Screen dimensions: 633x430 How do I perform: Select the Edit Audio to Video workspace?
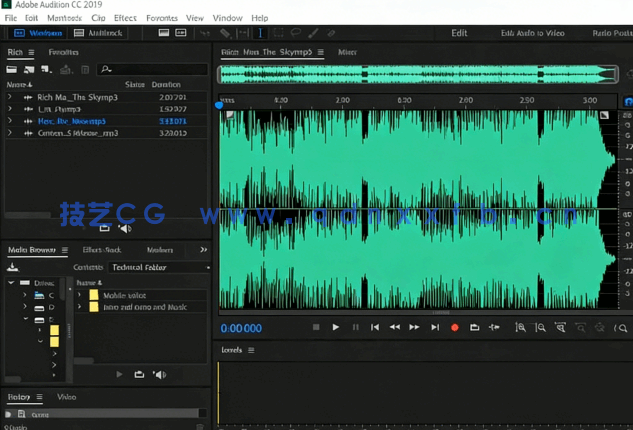pos(532,33)
